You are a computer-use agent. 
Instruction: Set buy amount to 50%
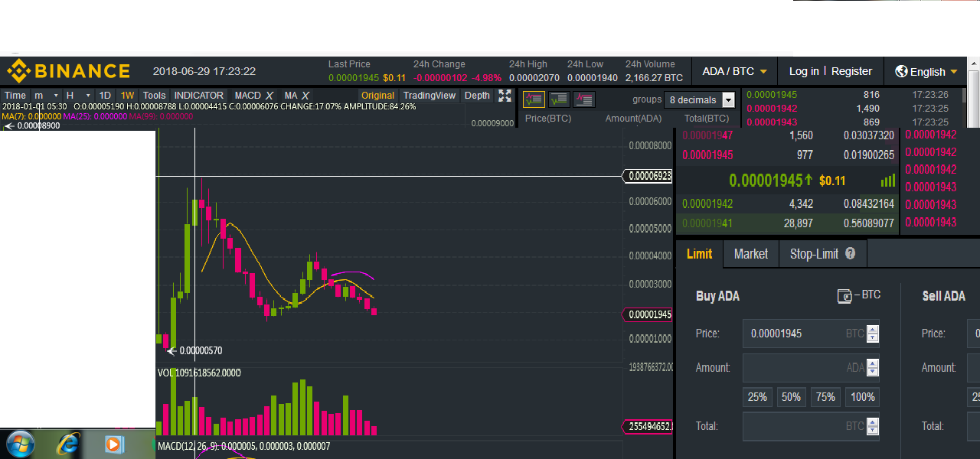click(x=791, y=397)
